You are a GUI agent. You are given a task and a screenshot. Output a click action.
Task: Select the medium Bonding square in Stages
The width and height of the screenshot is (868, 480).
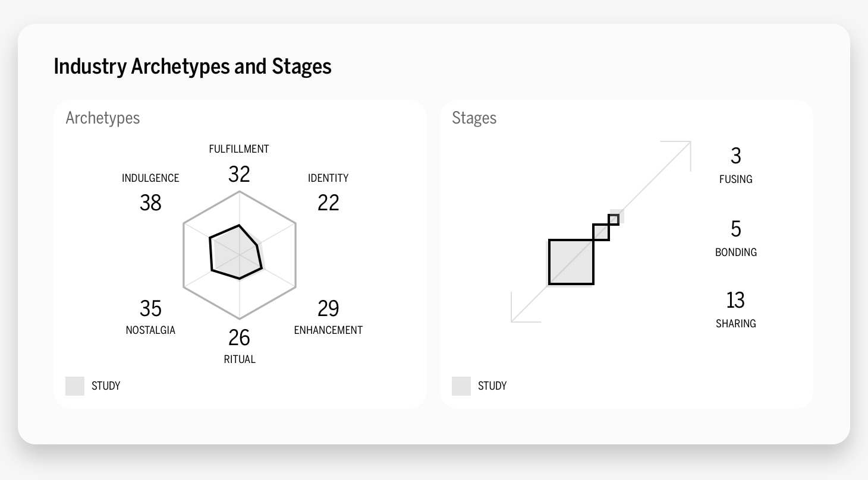click(x=602, y=232)
